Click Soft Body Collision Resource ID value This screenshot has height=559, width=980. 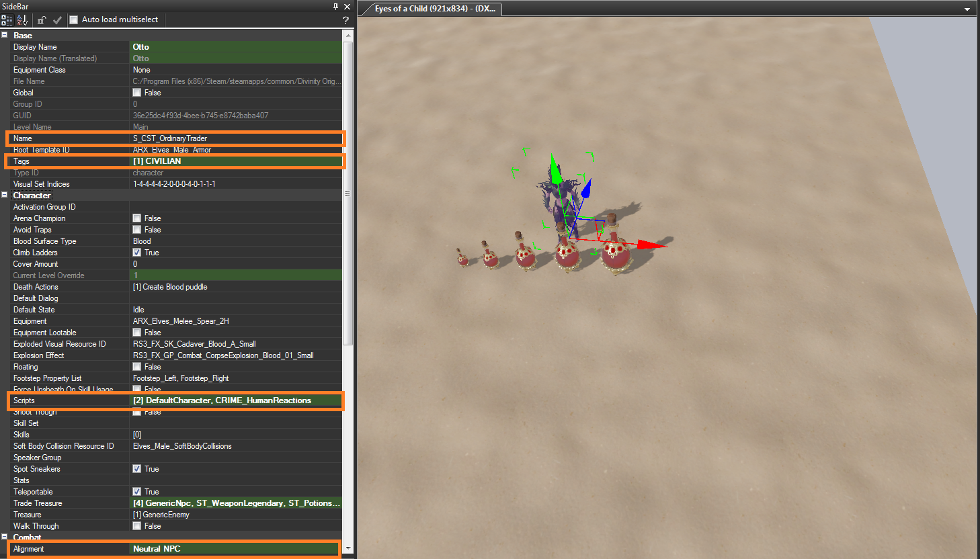point(236,446)
